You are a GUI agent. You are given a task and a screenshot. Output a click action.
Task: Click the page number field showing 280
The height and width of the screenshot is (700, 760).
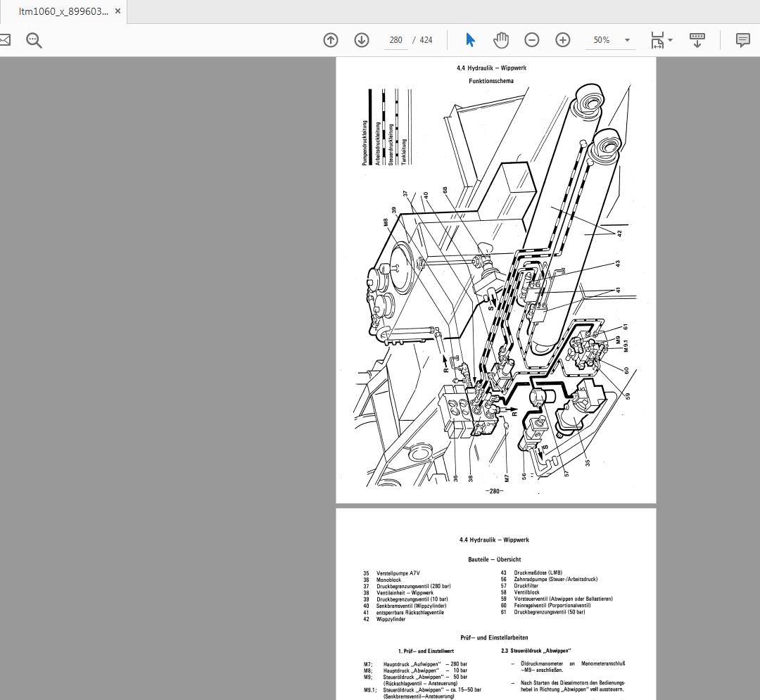click(x=395, y=39)
